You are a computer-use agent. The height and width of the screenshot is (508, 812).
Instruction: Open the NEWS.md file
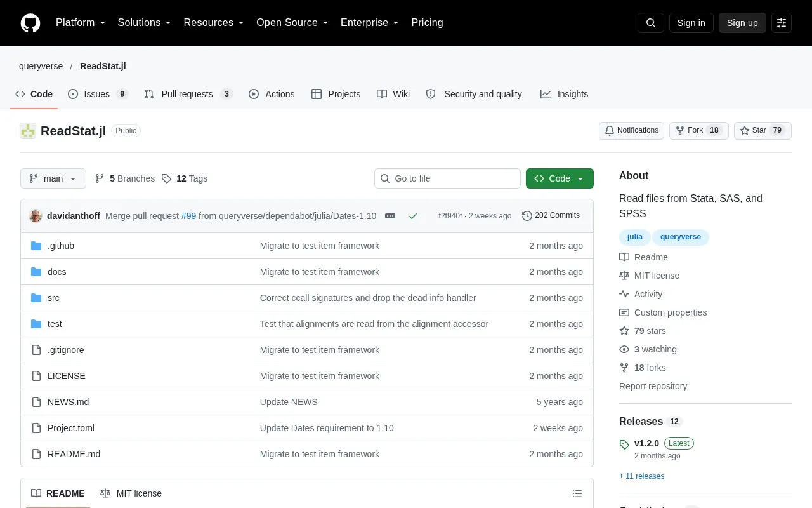point(68,402)
